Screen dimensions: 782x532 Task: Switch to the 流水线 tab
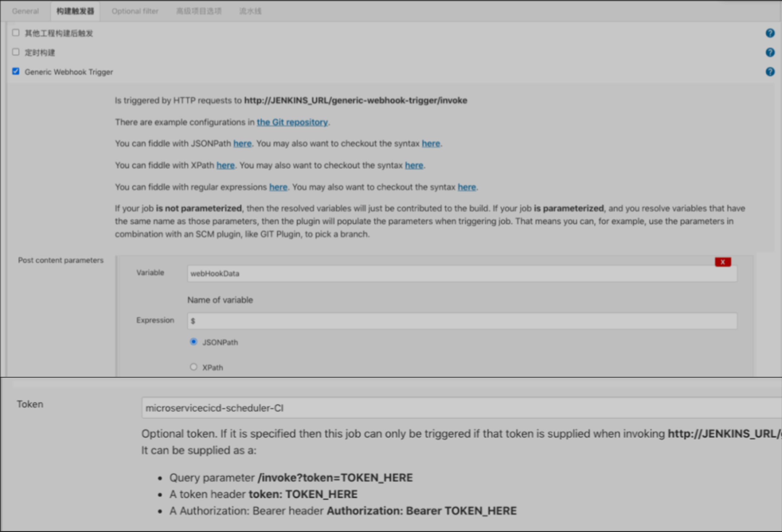click(250, 11)
